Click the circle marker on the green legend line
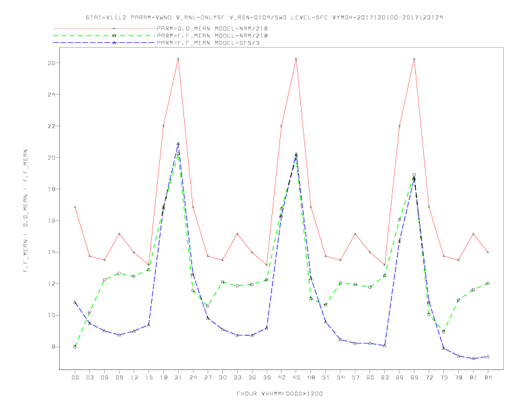The image size is (532, 411). [114, 36]
